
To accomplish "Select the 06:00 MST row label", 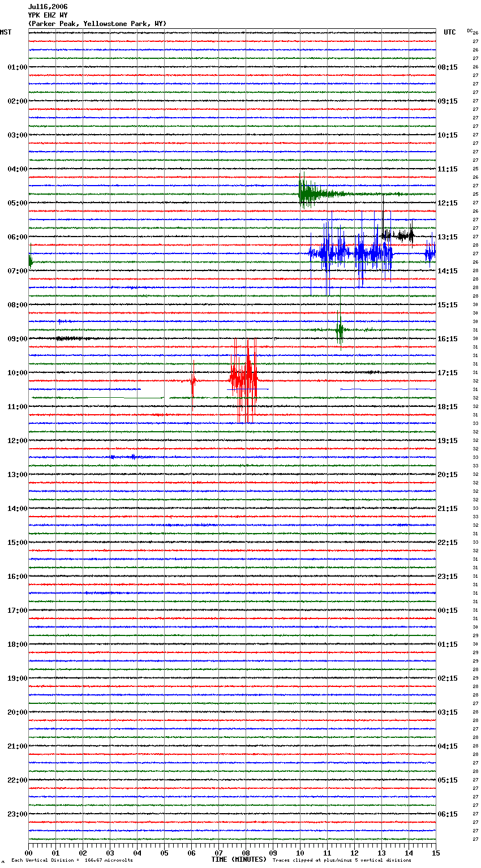I will tap(17, 237).
